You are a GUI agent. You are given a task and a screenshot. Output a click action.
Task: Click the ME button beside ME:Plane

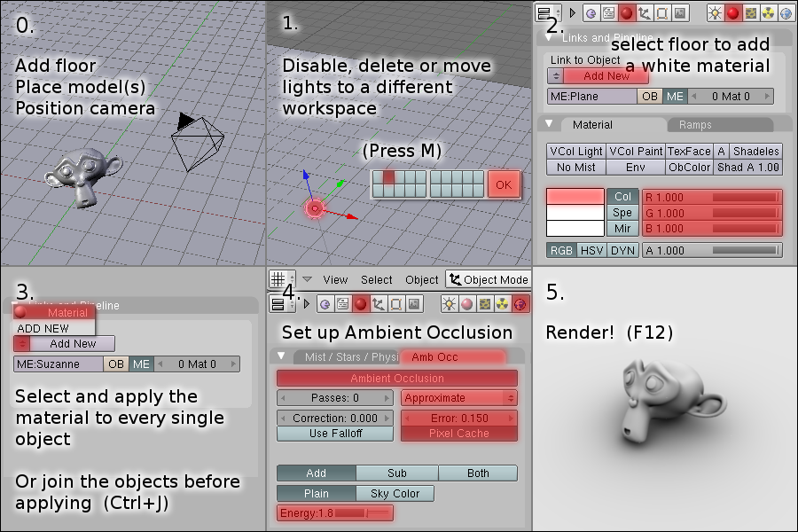675,97
